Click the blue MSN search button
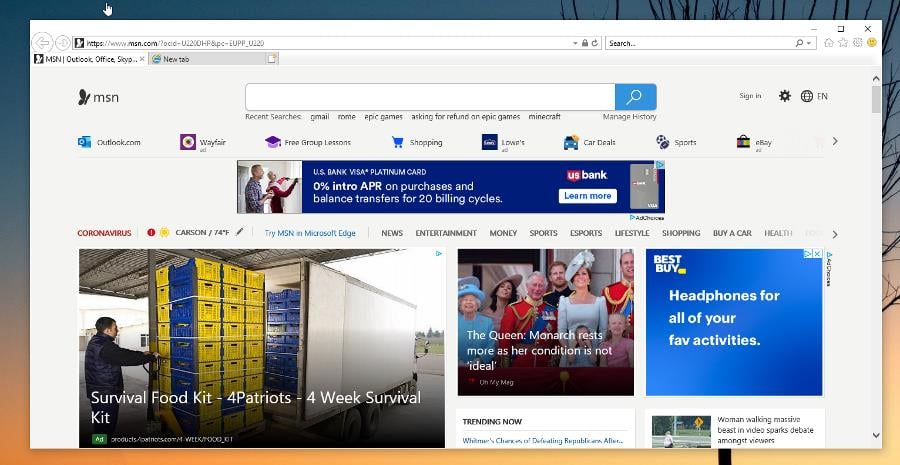 click(x=635, y=97)
